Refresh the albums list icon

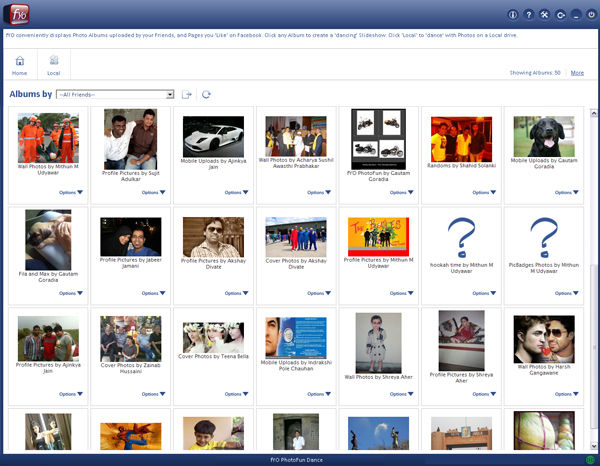point(206,94)
